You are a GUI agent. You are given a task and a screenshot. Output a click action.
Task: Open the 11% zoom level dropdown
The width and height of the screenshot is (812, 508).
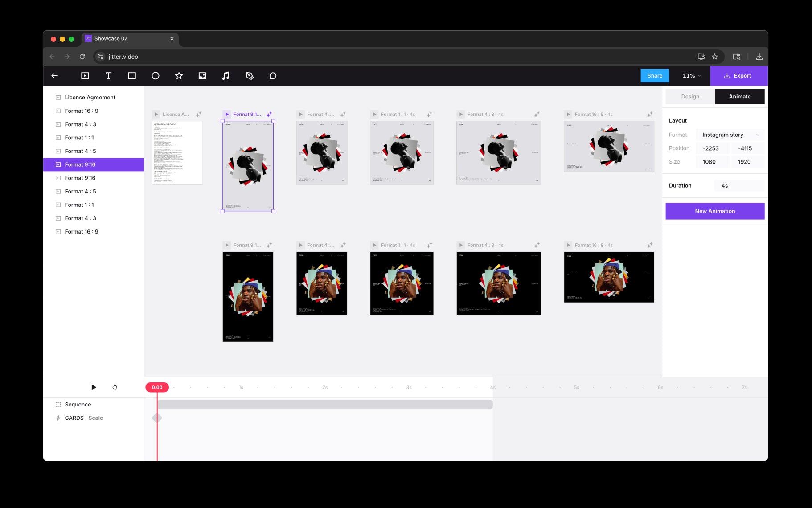(x=691, y=76)
